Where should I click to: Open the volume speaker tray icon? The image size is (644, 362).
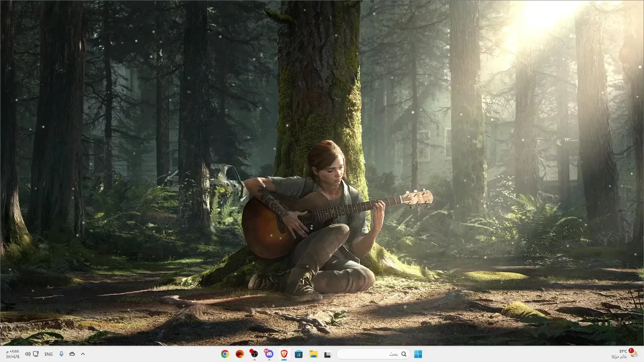(28, 354)
